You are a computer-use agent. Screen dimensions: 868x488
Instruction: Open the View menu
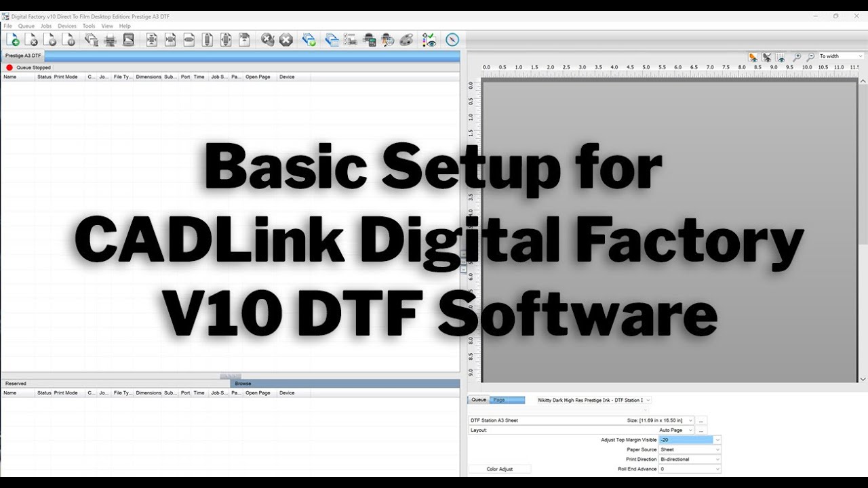[107, 26]
